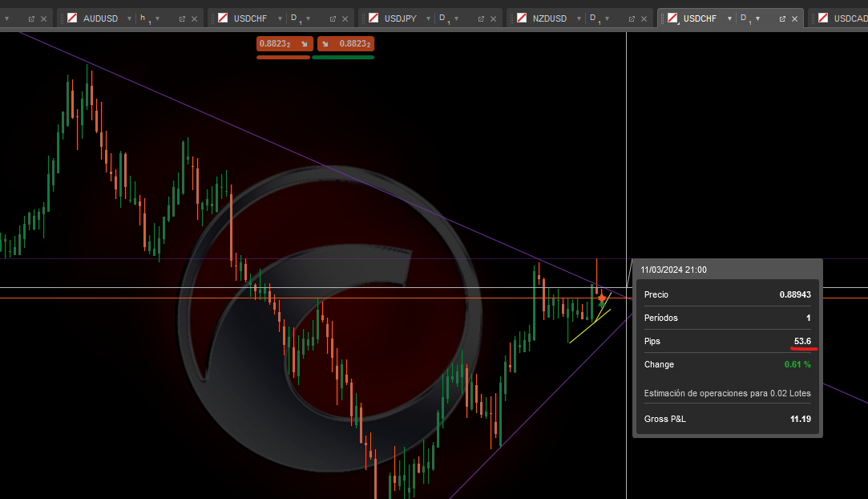868x499 pixels.
Task: Click the AUDUSD symbol icon
Action: [72, 18]
